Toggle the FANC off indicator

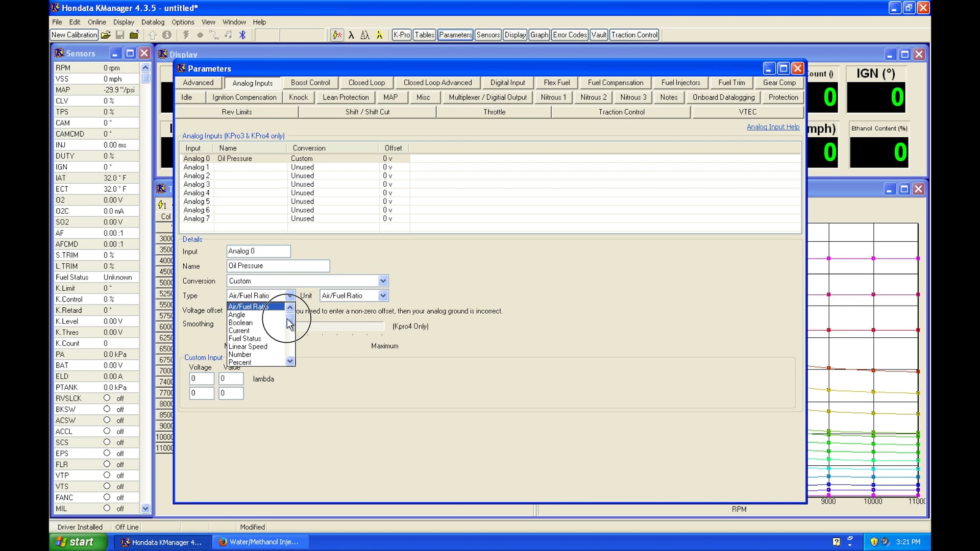click(x=107, y=497)
